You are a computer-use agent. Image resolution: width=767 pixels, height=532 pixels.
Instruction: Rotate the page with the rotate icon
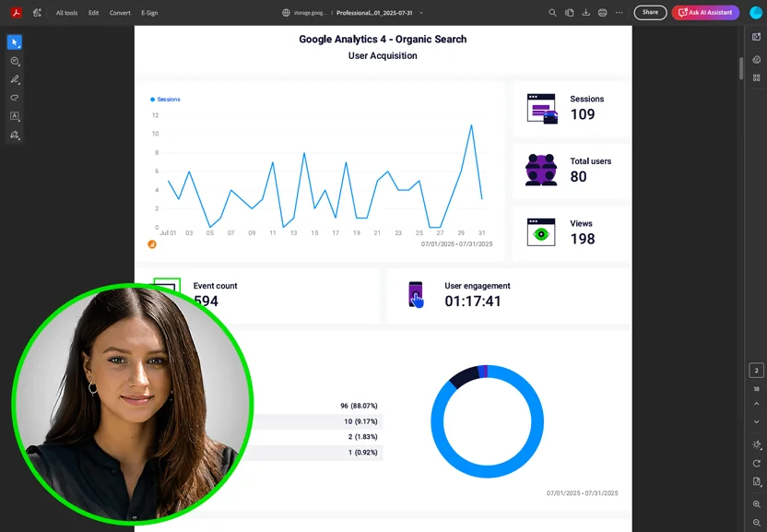point(757,463)
